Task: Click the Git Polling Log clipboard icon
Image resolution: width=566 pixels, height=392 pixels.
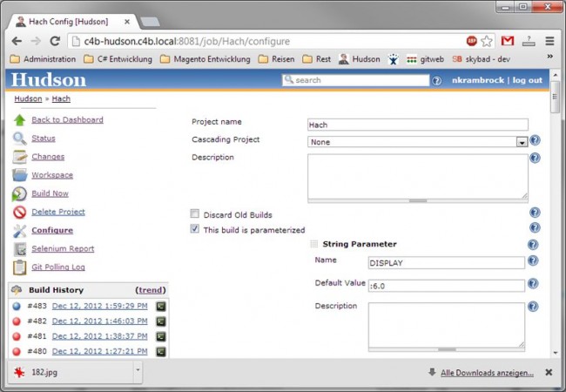Action: pos(19,267)
